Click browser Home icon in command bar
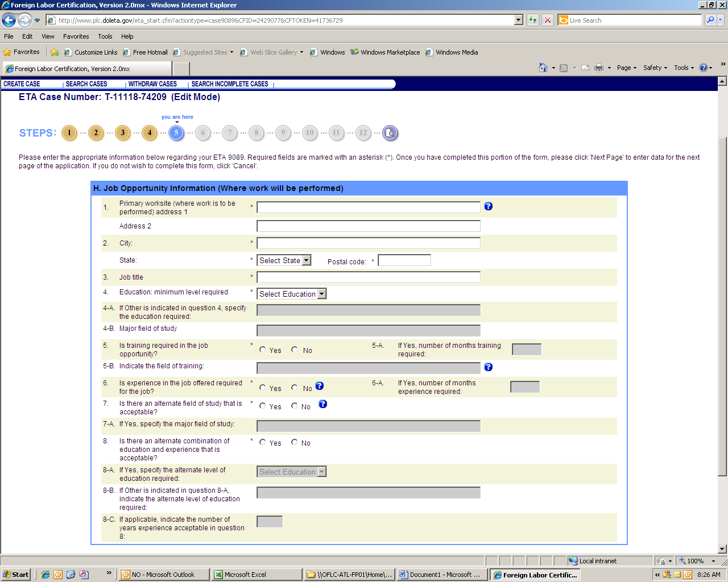Viewport: 728px width, 582px height. pos(543,68)
